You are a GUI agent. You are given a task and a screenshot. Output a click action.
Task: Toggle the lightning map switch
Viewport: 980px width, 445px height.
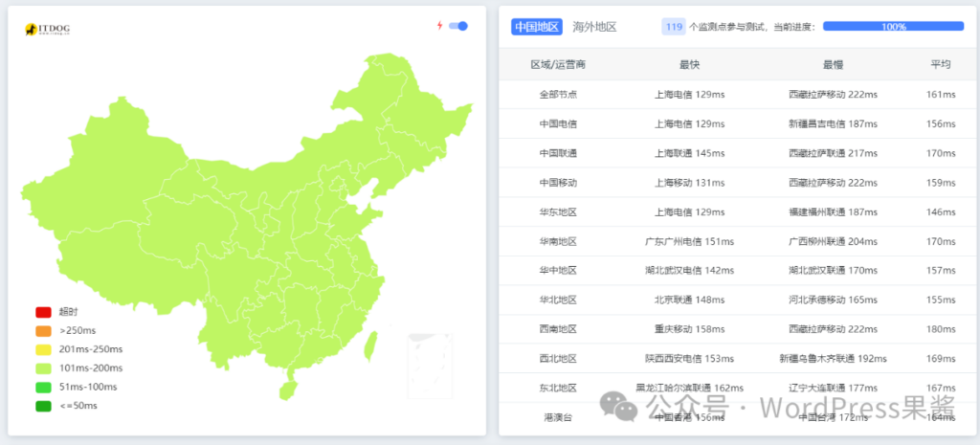point(458,26)
